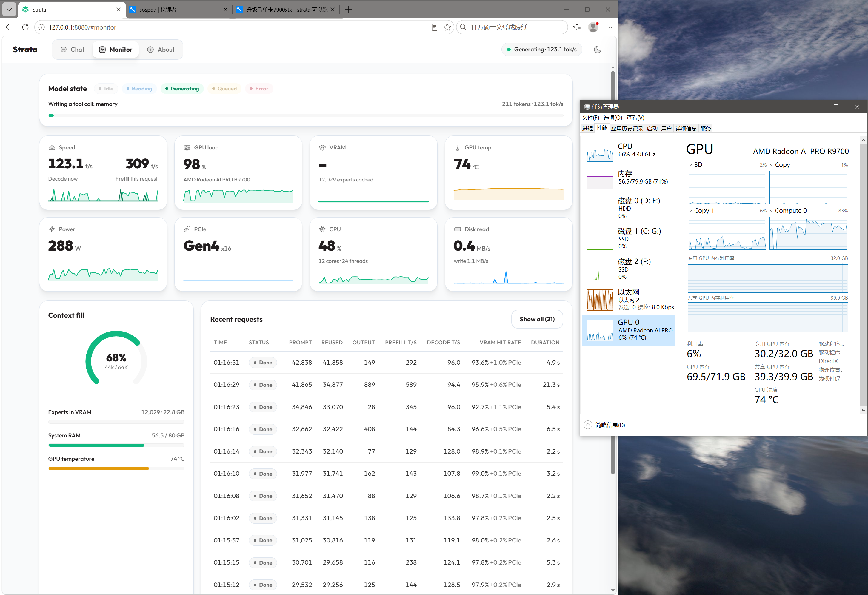Screen dimensions: 868x595
Task: Open the browser profile avatar
Action: (593, 27)
